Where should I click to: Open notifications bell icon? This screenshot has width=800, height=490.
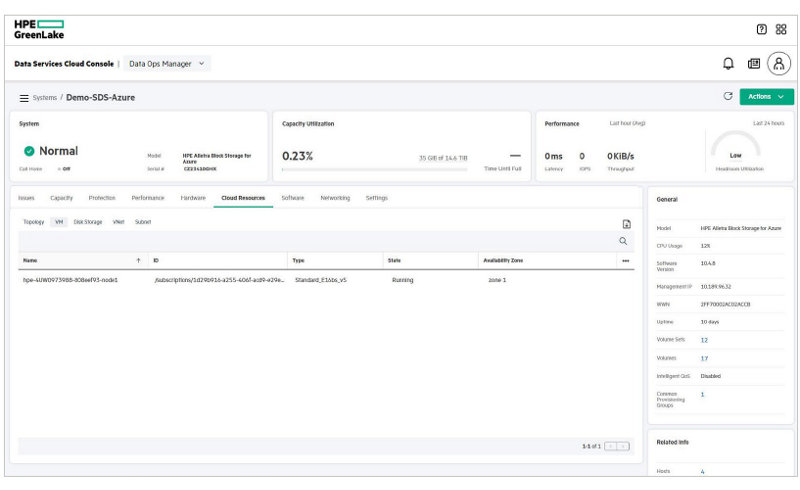(x=728, y=63)
